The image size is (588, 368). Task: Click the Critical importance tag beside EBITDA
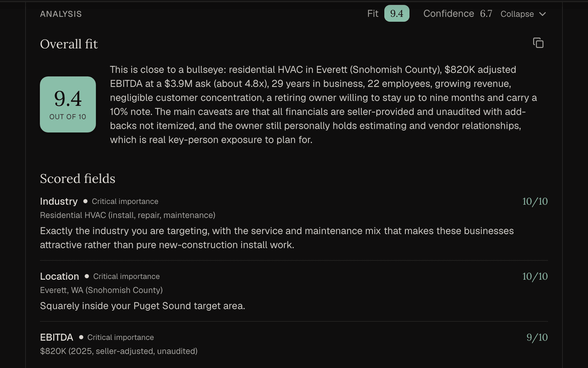[x=121, y=337]
